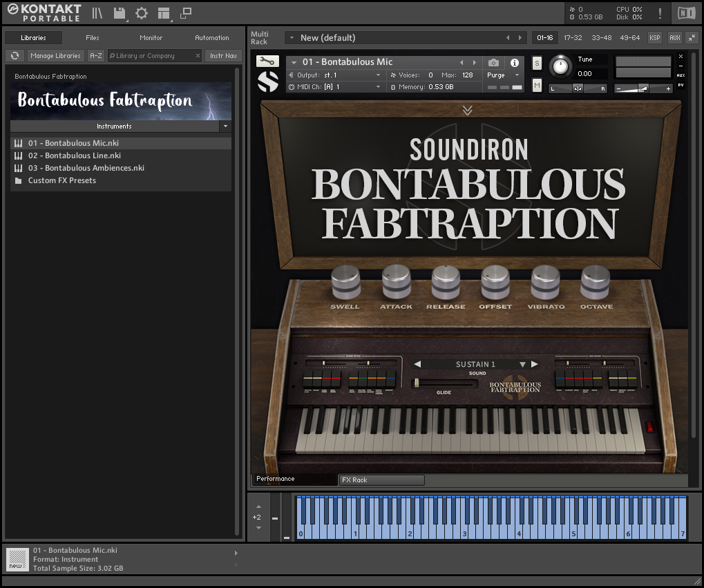Switch to rack page 17-32
The height and width of the screenshot is (588, 704).
pyautogui.click(x=573, y=38)
